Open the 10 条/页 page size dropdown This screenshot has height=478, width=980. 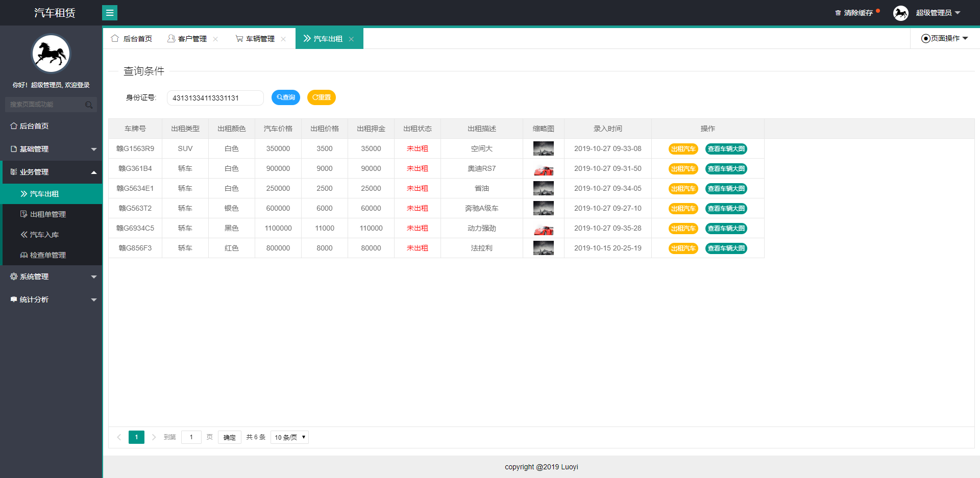[x=289, y=437]
